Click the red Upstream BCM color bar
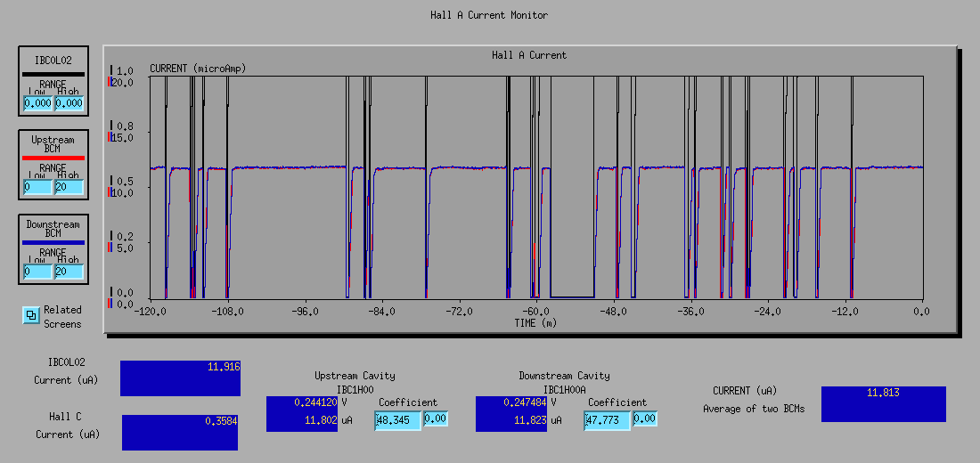Viewport: 980px width, 463px height. 53,158
